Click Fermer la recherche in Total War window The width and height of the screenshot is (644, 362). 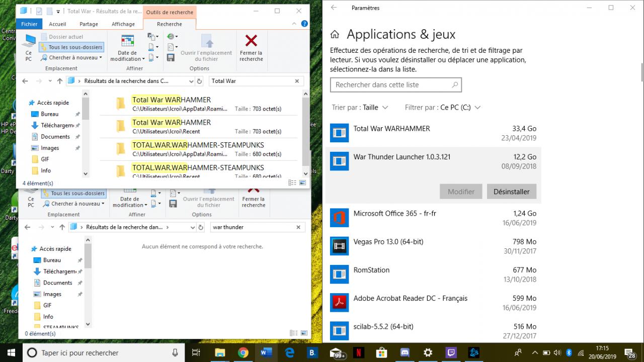tap(251, 48)
